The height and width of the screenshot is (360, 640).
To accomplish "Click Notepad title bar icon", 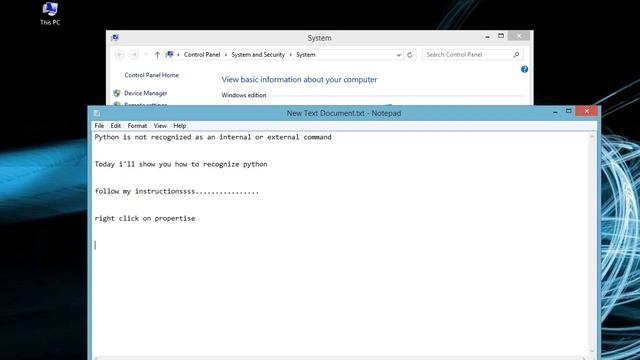I will [x=97, y=113].
